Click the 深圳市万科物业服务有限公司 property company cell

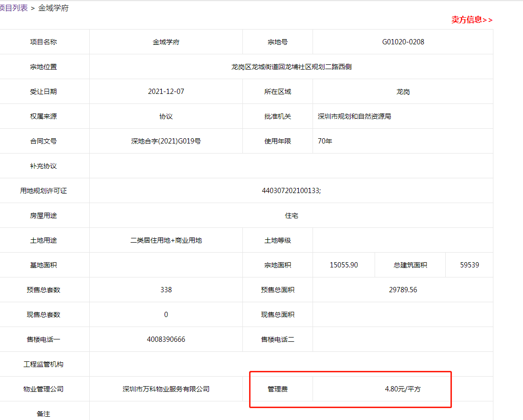click(x=166, y=389)
